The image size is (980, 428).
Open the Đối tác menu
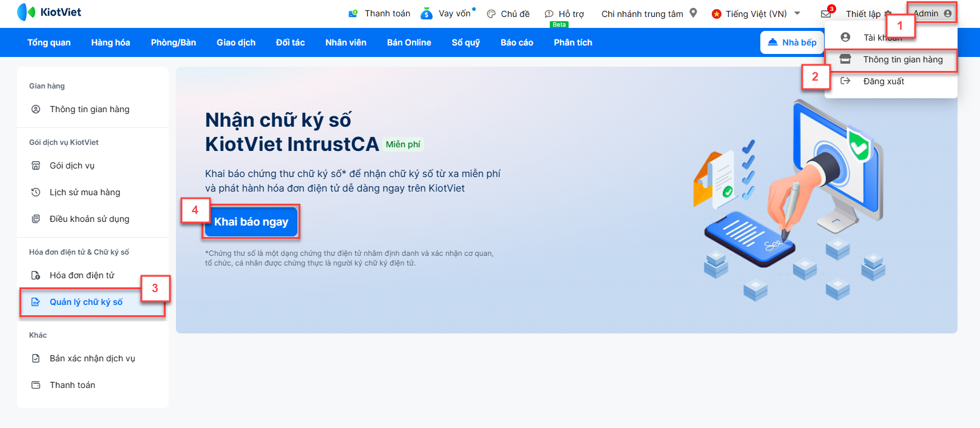point(291,42)
